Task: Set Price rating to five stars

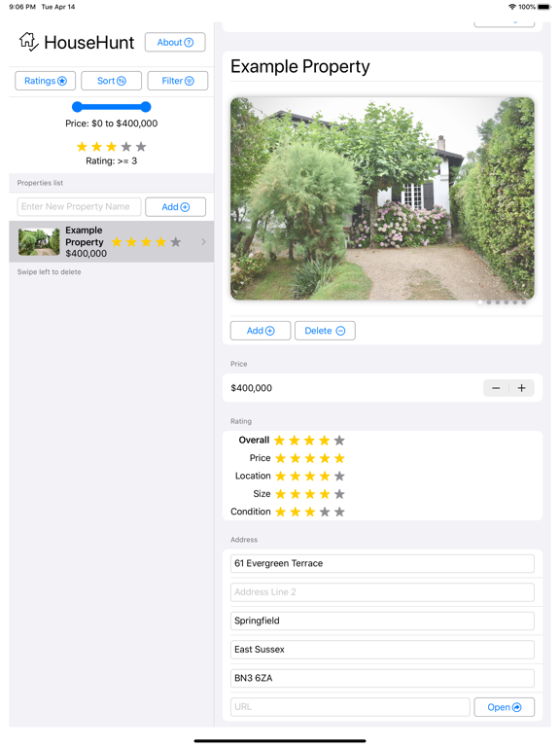Action: [339, 458]
